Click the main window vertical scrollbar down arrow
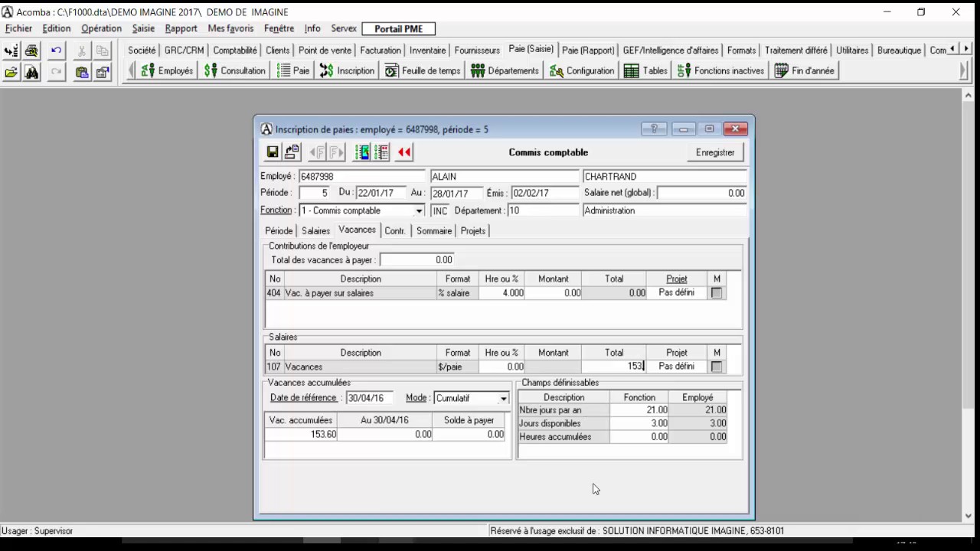Image resolution: width=980 pixels, height=551 pixels. coord(969,517)
